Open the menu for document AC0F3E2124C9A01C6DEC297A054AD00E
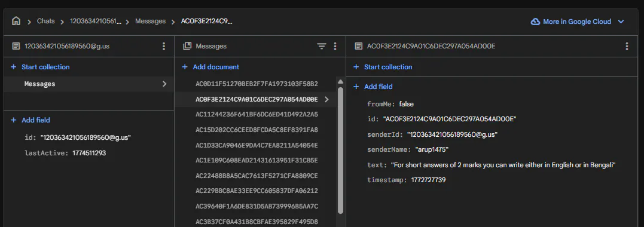 pyautogui.click(x=627, y=47)
